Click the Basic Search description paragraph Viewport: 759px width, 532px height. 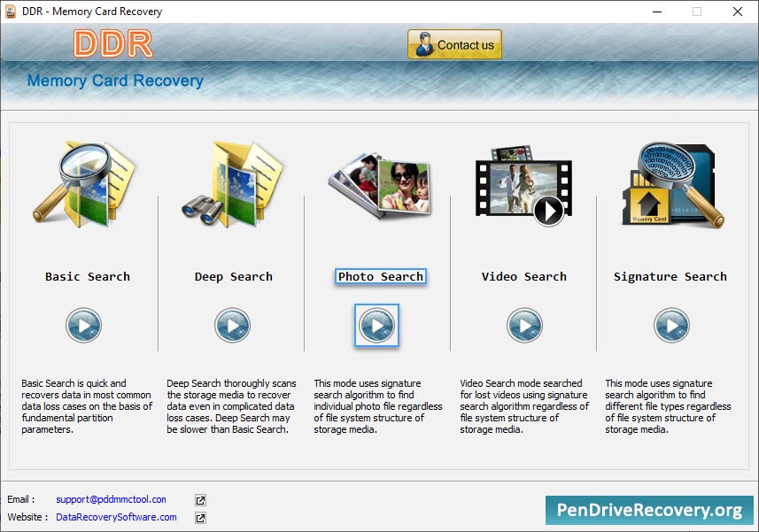click(87, 406)
